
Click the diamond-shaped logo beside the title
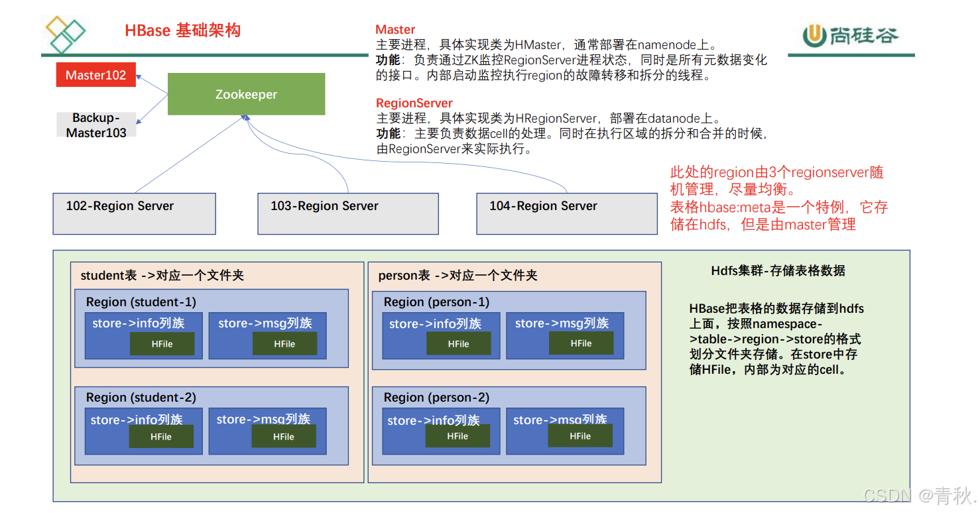65,32
